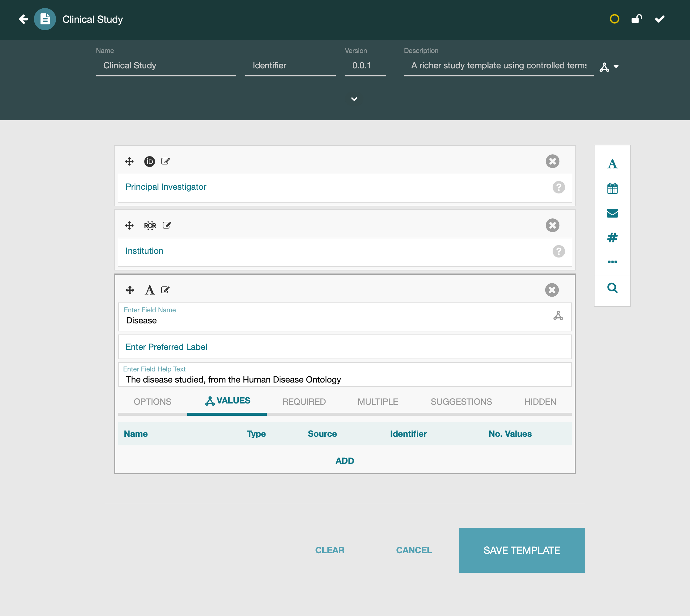690x616 pixels.
Task: Click Enter Preferred Label field
Action: click(345, 347)
